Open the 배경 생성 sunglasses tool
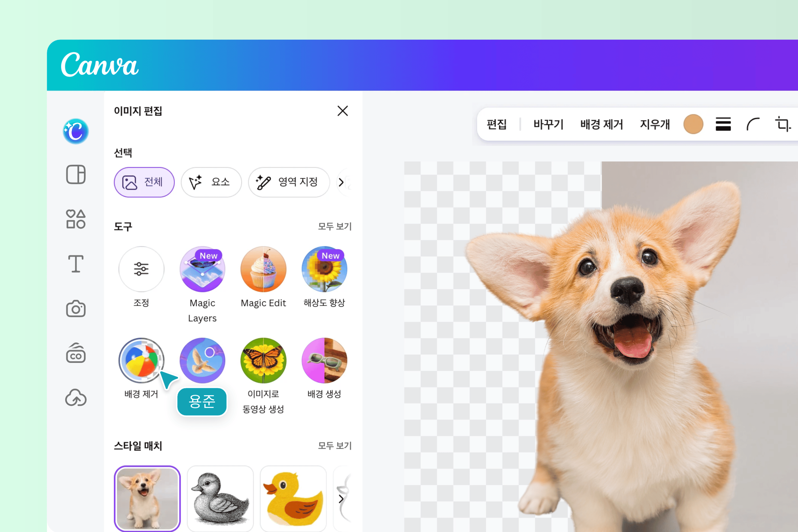Screen dimensions: 798x532 pos(324,360)
